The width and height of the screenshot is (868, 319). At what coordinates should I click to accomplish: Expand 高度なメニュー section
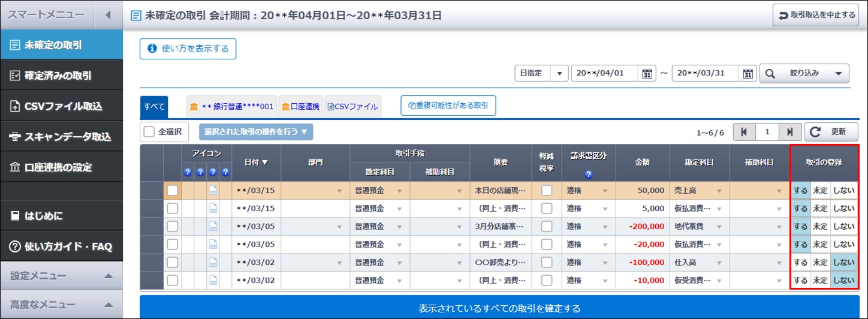[x=61, y=304]
